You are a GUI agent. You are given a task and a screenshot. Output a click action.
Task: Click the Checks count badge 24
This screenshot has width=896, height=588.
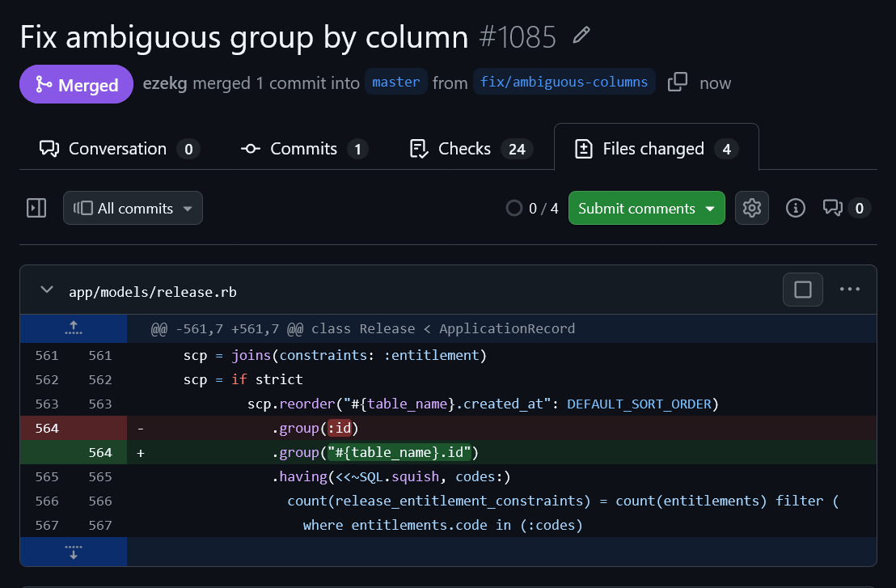click(518, 149)
